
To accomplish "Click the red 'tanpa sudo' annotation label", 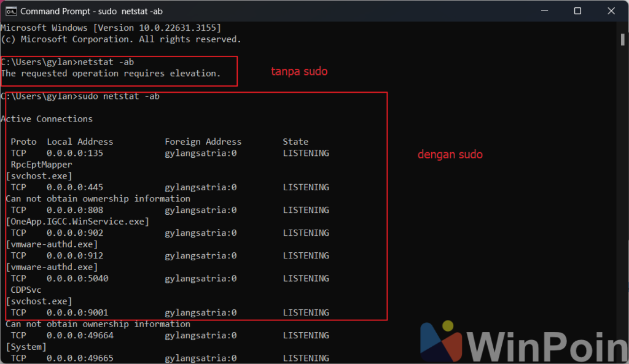I will (299, 72).
